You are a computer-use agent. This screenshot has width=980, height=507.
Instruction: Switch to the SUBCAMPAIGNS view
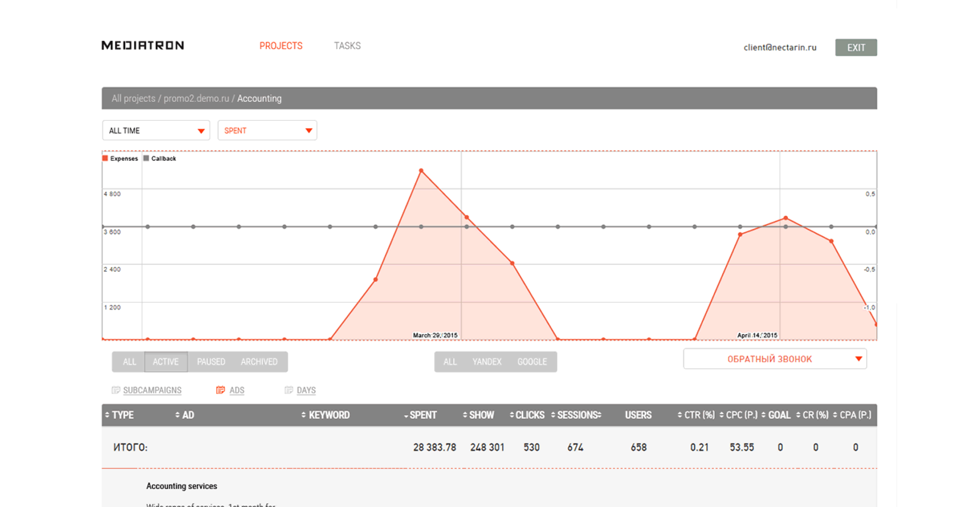(152, 391)
